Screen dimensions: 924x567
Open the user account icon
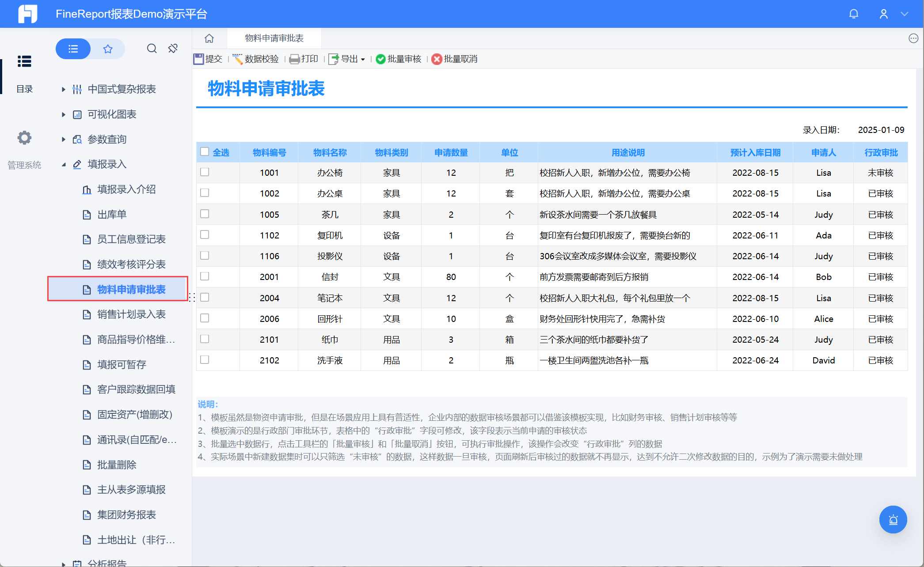click(x=883, y=14)
